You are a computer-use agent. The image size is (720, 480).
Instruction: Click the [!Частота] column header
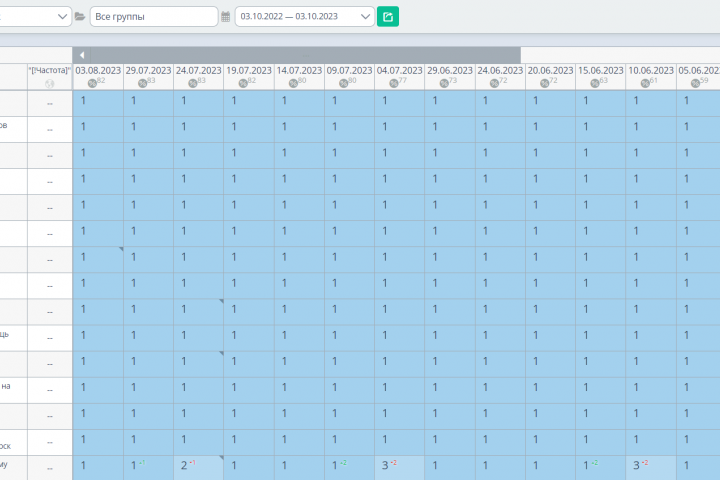[50, 70]
